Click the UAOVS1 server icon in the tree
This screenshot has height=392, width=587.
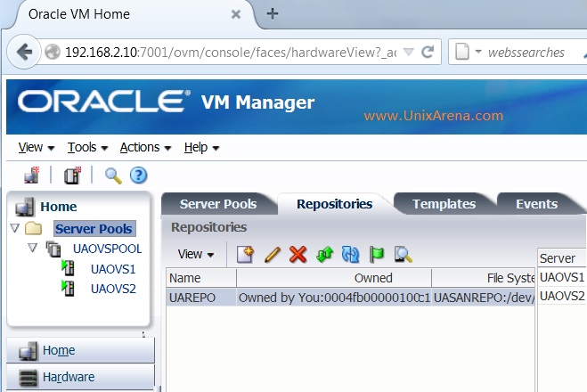click(x=68, y=268)
